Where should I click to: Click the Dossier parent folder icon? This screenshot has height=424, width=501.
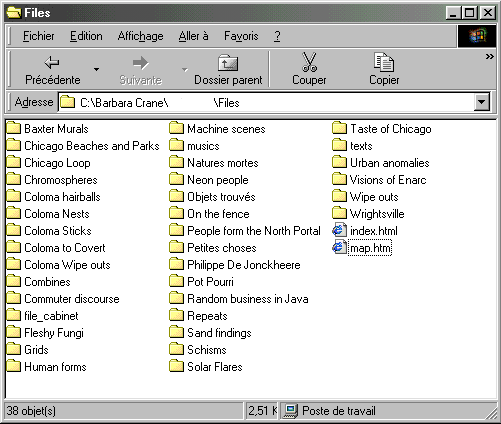tap(228, 63)
